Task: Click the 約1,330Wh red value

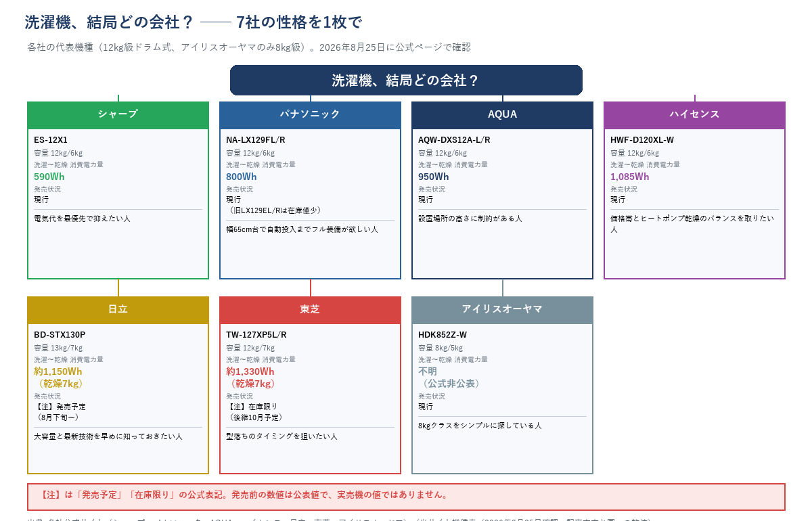Action: click(250, 371)
